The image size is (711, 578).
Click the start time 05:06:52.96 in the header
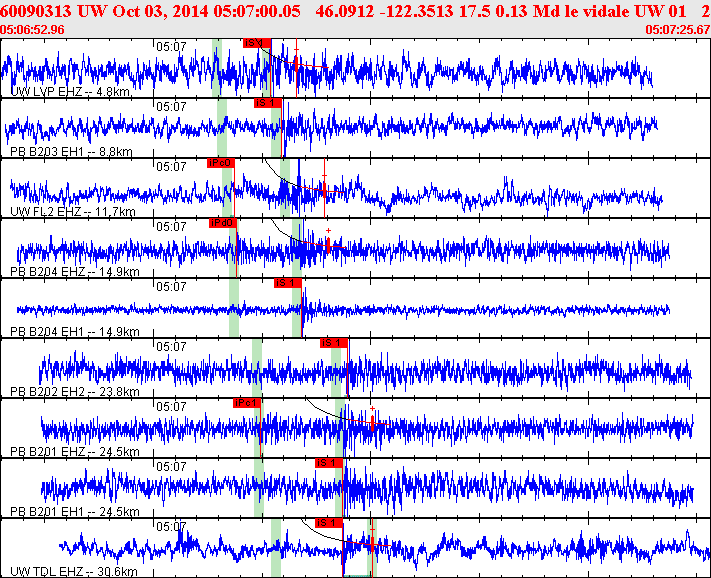pos(33,30)
